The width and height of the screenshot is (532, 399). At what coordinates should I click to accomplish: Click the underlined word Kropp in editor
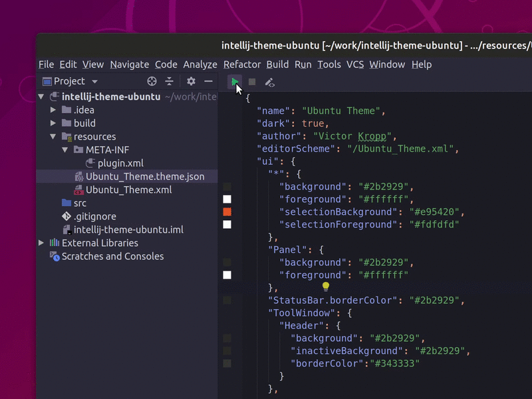[372, 136]
